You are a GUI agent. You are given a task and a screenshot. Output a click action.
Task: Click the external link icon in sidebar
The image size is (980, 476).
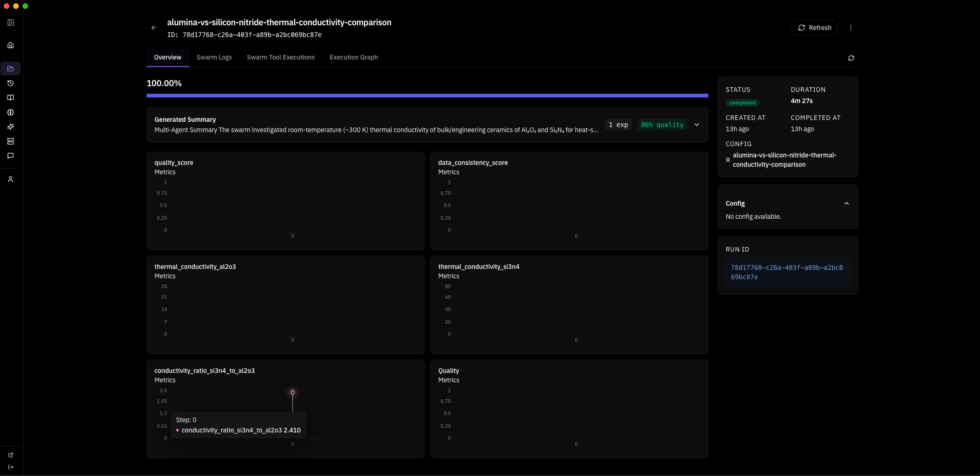coord(11,455)
